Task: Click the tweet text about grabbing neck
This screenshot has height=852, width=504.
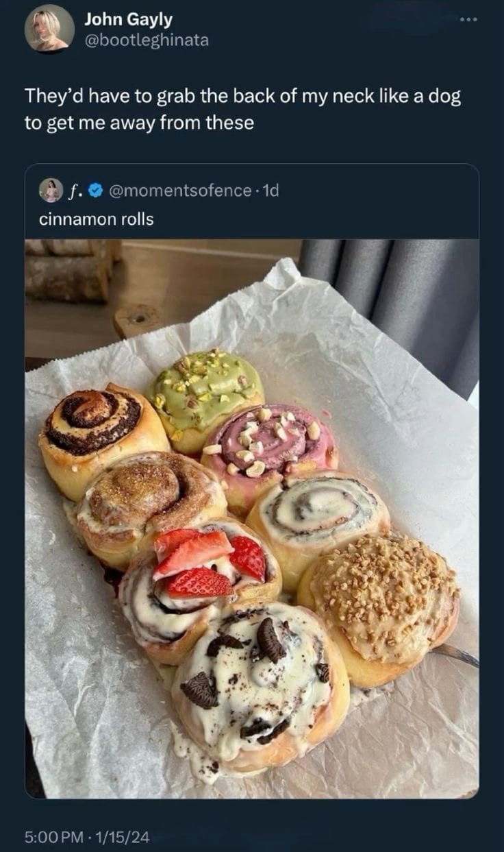Action: (x=242, y=109)
